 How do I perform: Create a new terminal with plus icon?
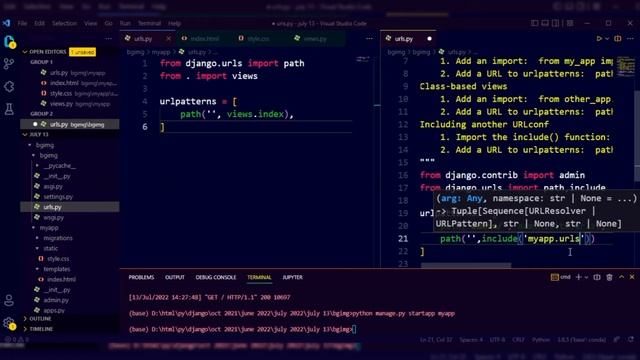click(578, 277)
